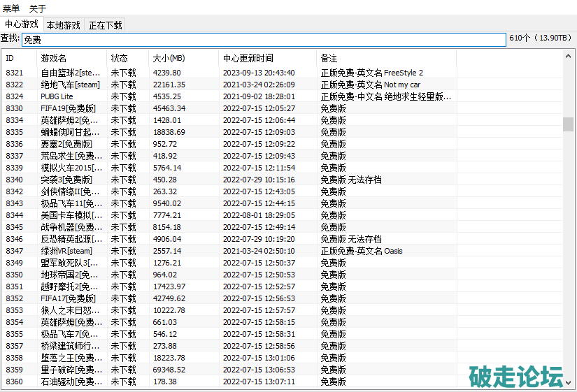Sort by the 游戏名 column header

tap(71, 58)
